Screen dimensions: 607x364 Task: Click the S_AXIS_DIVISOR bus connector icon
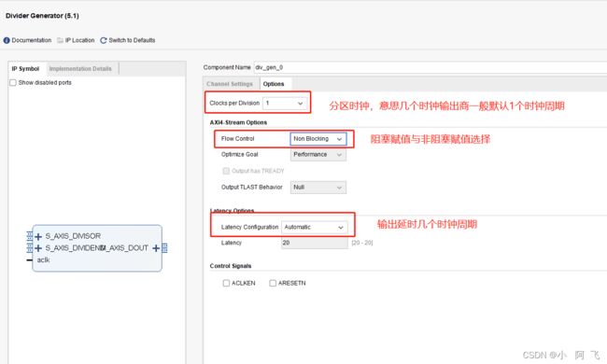30,236
